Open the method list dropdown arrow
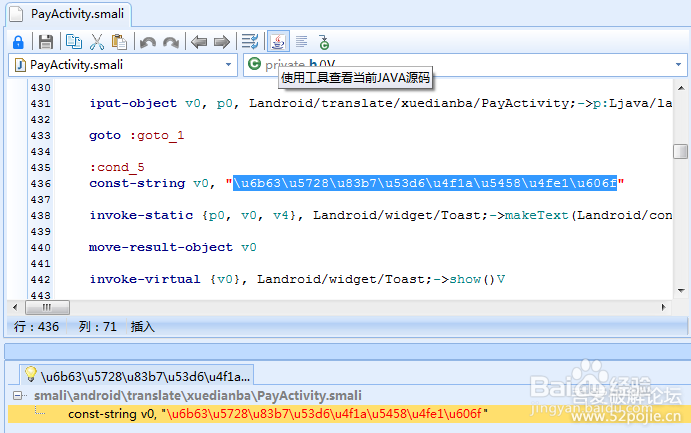The image size is (691, 433). (678, 65)
